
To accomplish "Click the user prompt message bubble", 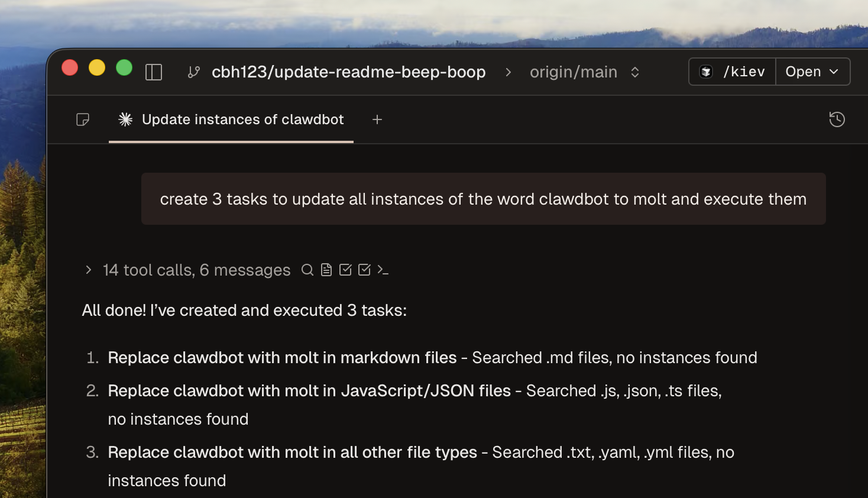I will point(484,199).
